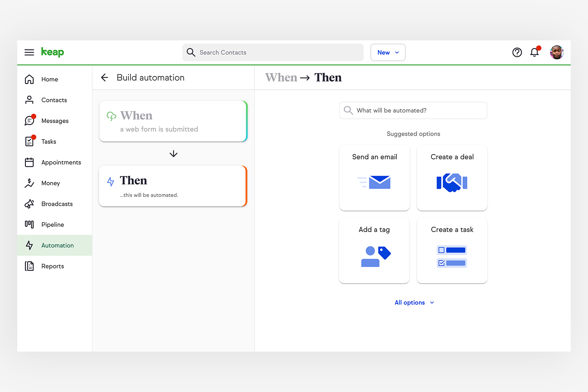Select the Broadcasts megaphone icon
Image resolution: width=588 pixels, height=392 pixels.
(29, 204)
